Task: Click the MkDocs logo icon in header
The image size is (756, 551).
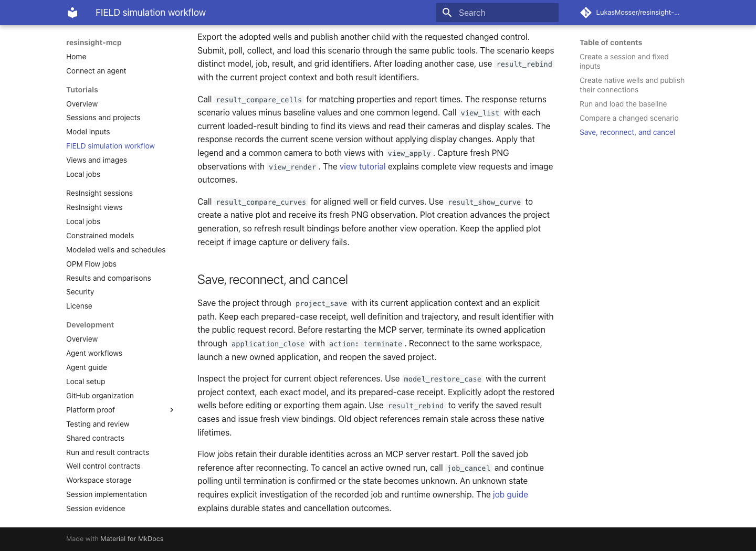Action: 72,13
